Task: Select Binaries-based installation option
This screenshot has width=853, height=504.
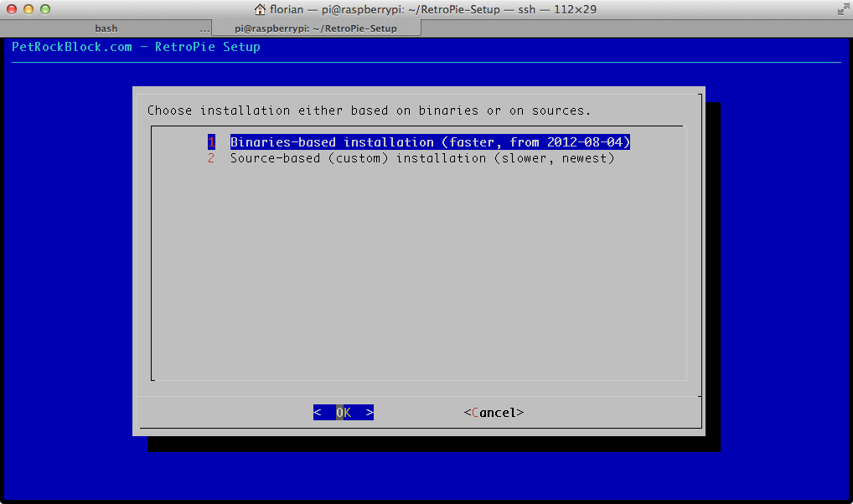Action: pyautogui.click(x=430, y=142)
